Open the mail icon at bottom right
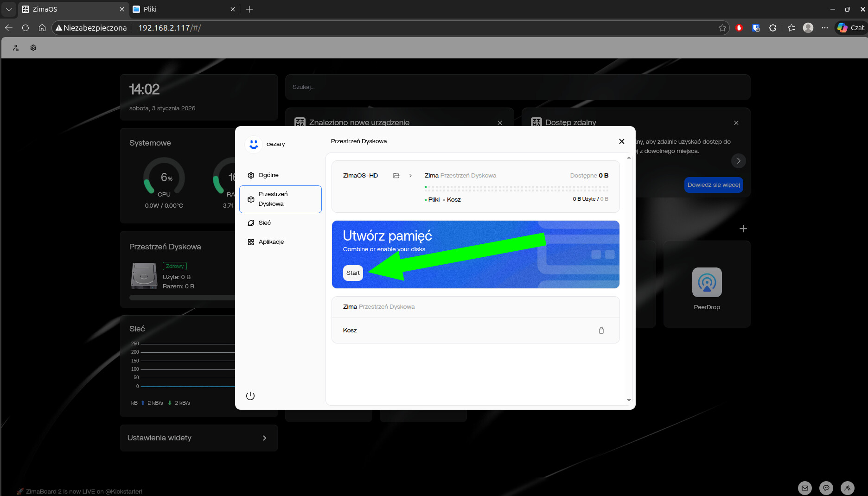Image resolution: width=868 pixels, height=496 pixels. [805, 488]
